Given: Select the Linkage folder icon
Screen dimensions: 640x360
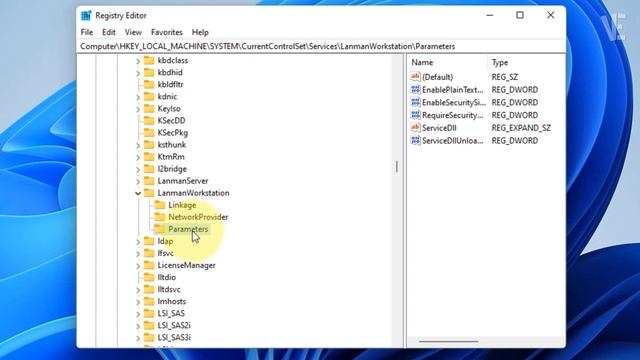Looking at the screenshot, I should tap(160, 205).
